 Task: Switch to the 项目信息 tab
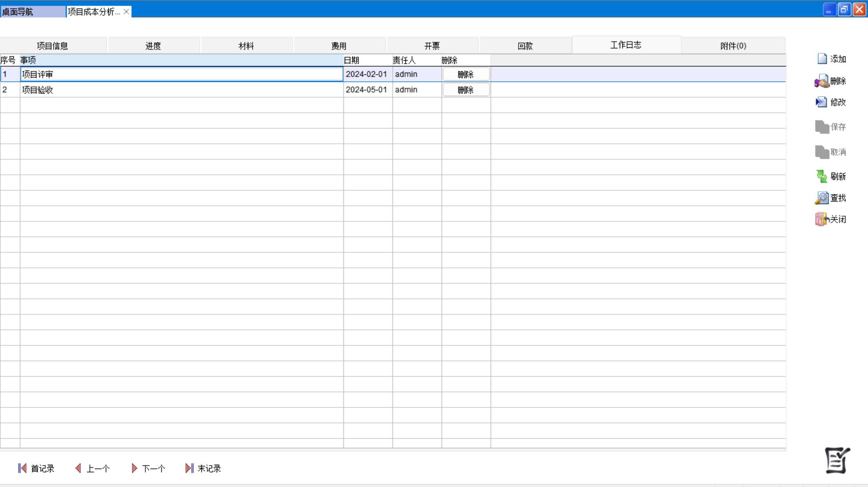(53, 46)
